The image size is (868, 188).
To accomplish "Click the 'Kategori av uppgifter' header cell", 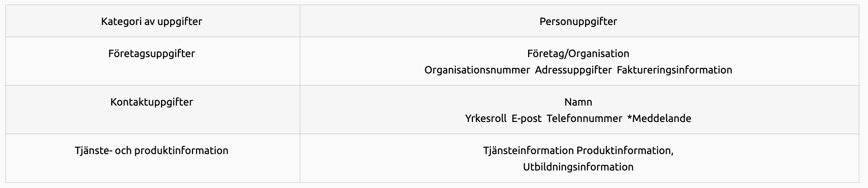I will [152, 21].
